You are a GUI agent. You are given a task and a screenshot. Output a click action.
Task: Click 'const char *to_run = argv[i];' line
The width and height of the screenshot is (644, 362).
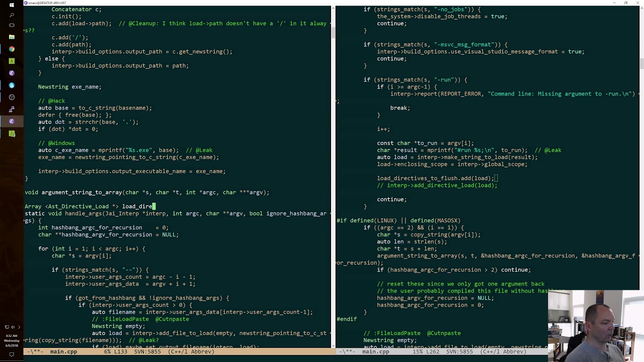pyautogui.click(x=426, y=143)
